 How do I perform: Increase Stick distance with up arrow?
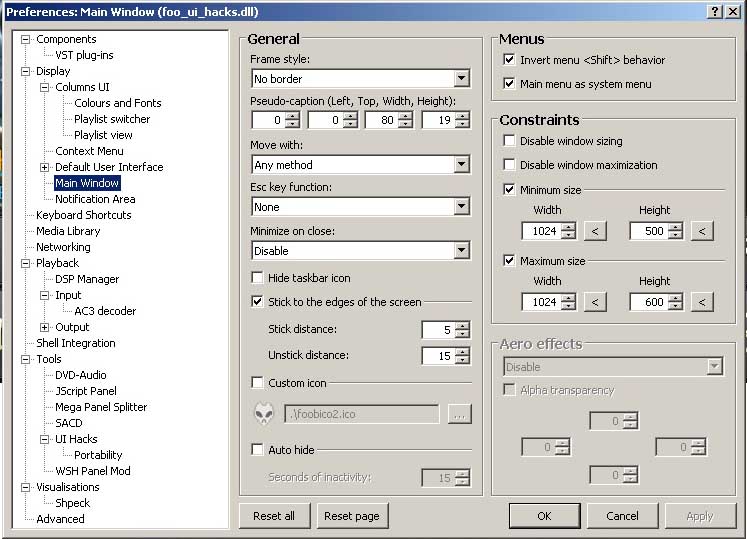coord(461,325)
